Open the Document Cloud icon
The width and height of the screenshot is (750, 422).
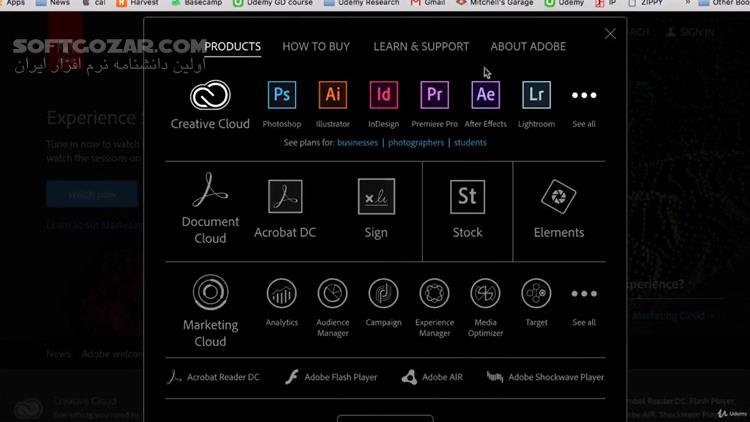tap(210, 190)
